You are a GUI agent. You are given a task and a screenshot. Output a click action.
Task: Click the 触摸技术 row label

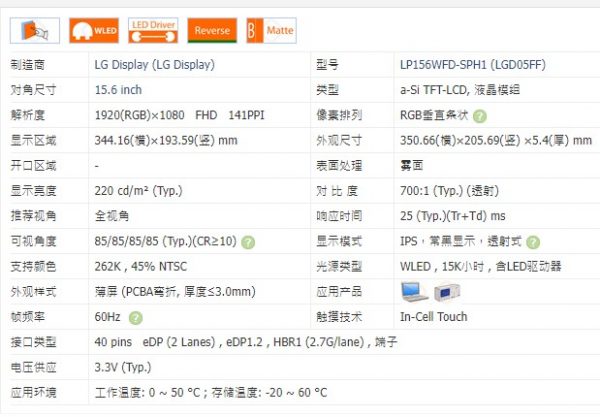[339, 317]
